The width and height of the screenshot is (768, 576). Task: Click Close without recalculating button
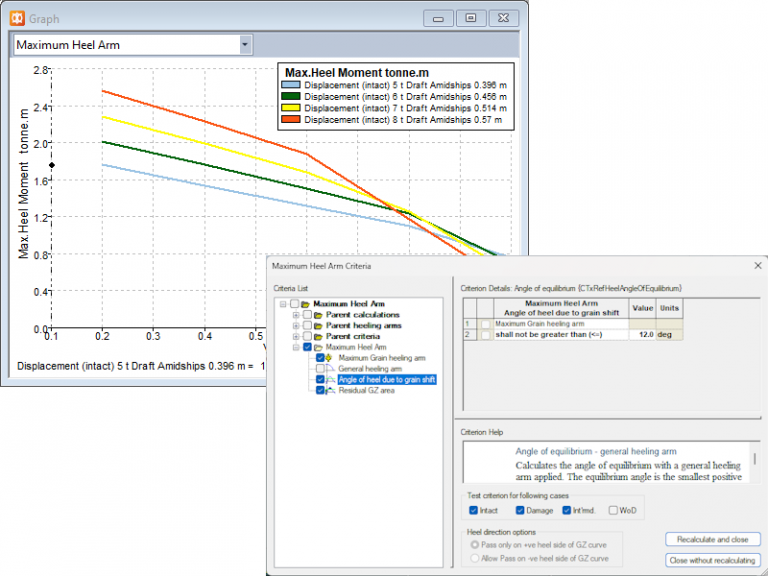(x=712, y=560)
